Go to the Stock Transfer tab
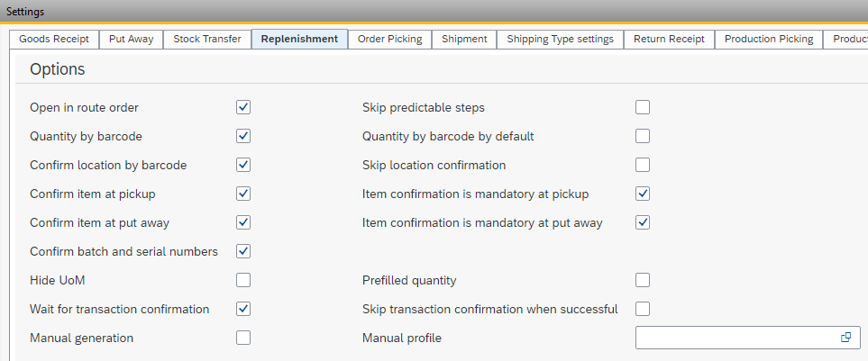Screen dimensions: 868x361 pos(207,39)
